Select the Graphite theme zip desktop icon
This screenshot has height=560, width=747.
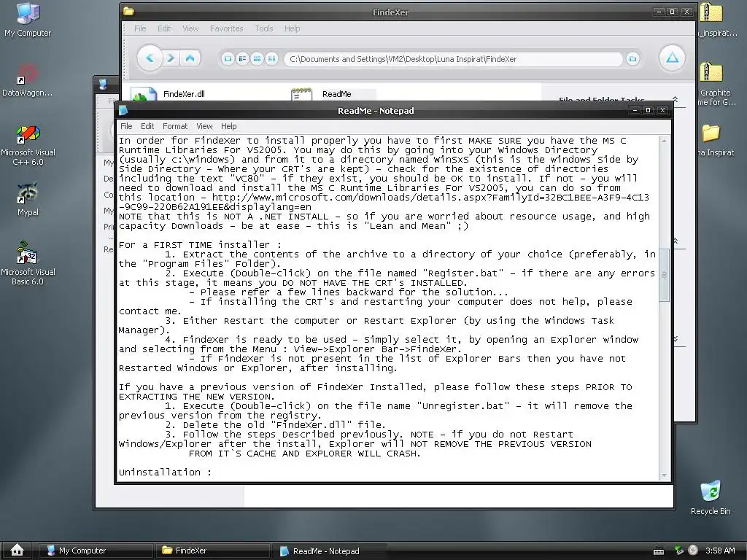[714, 85]
